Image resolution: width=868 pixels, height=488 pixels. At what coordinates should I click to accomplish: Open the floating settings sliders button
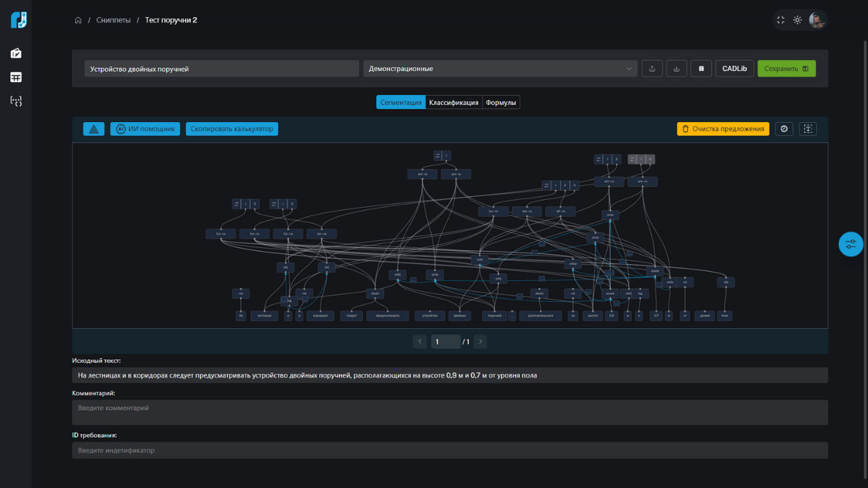[850, 244]
